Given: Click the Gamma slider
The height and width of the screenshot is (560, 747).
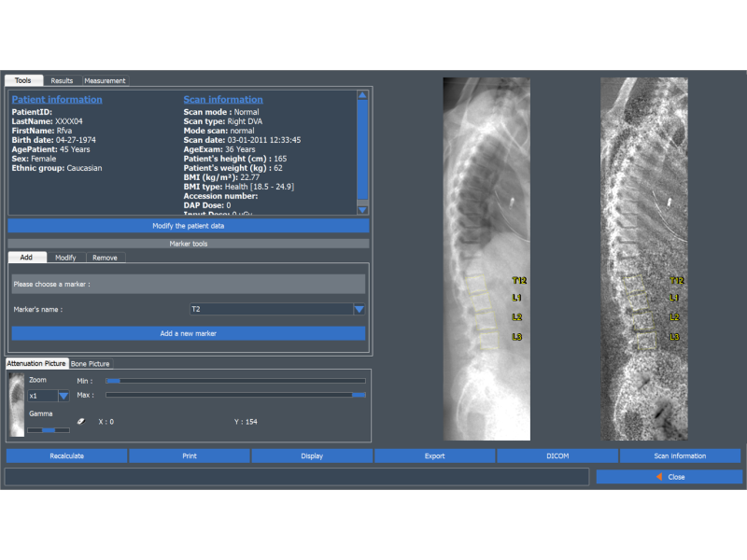Looking at the screenshot, I should pos(49,430).
